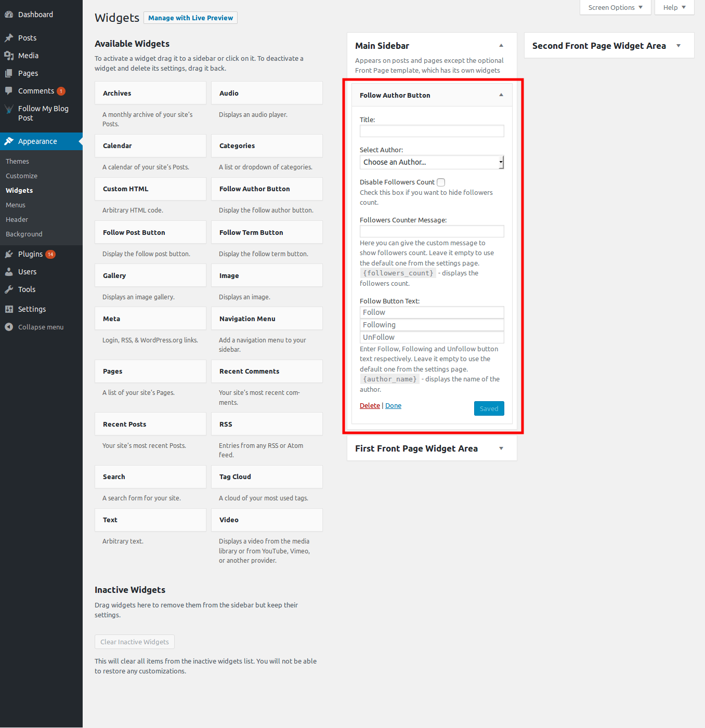
Task: Click the Collapse menu arrow icon
Action: (x=9, y=327)
